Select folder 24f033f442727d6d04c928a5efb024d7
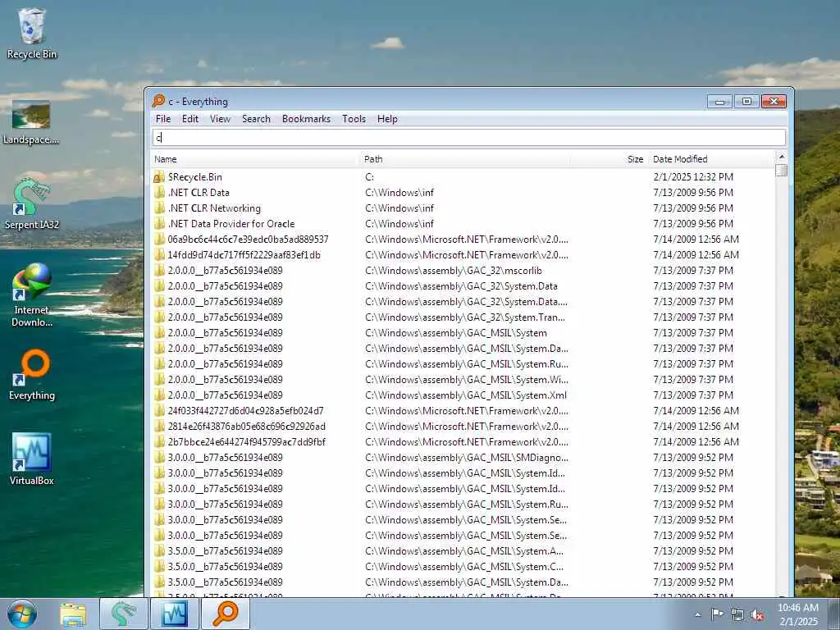The image size is (840, 630). point(246,410)
